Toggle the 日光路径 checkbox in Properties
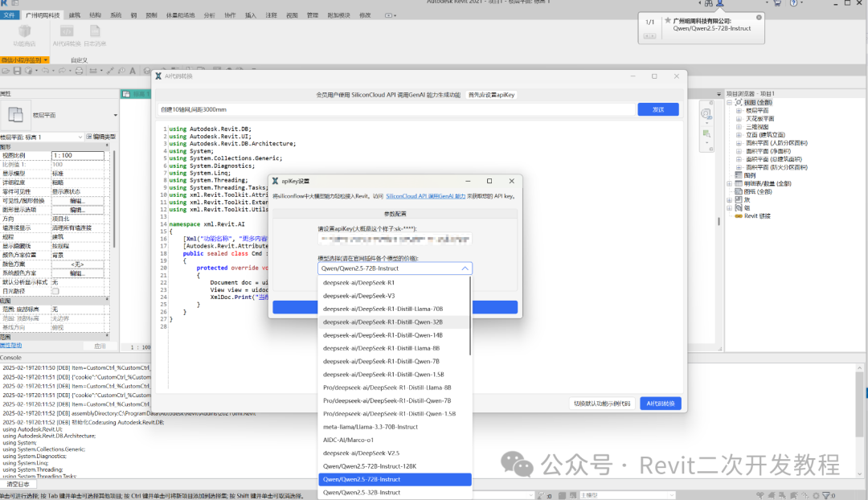 point(55,291)
